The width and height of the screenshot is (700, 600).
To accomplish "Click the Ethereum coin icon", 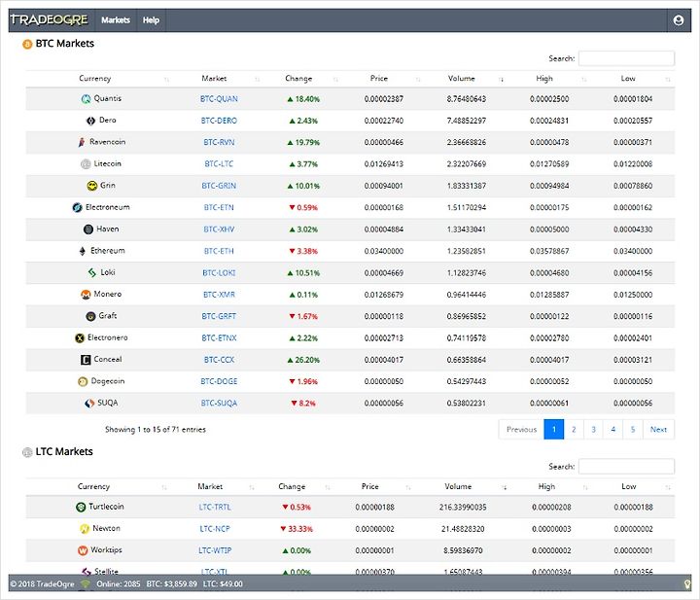I will point(82,251).
